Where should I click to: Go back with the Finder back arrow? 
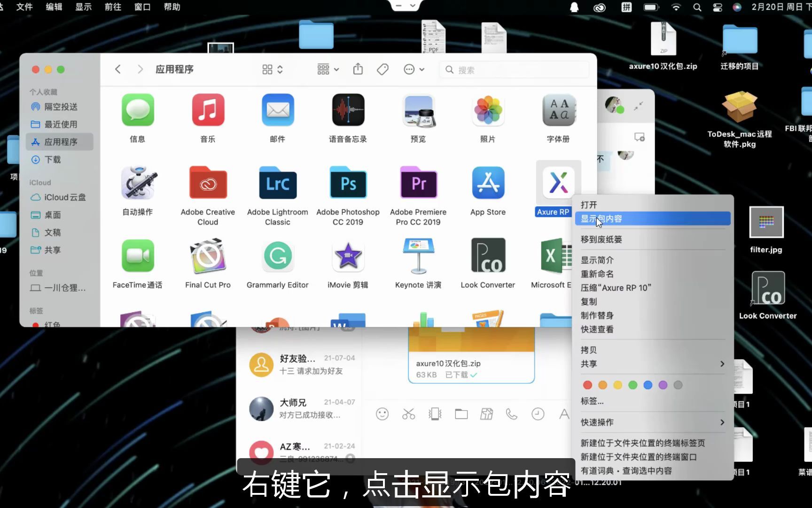coord(118,69)
